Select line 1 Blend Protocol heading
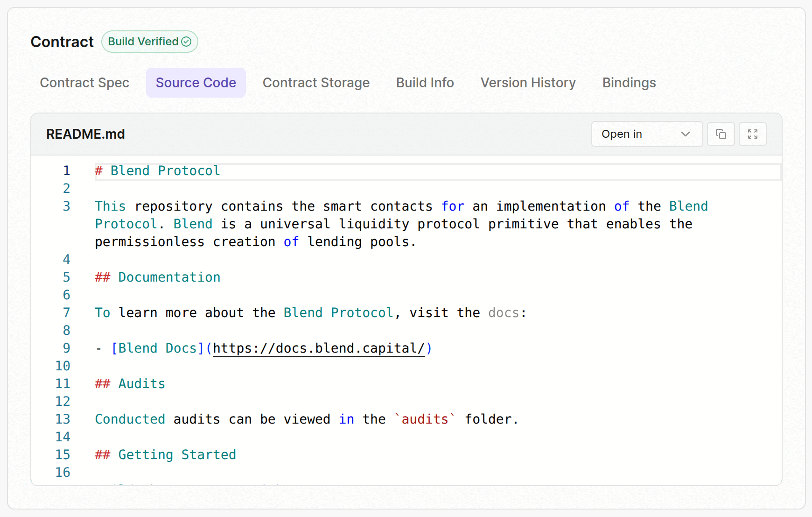Screen dimensions: 812x517 (x=157, y=170)
